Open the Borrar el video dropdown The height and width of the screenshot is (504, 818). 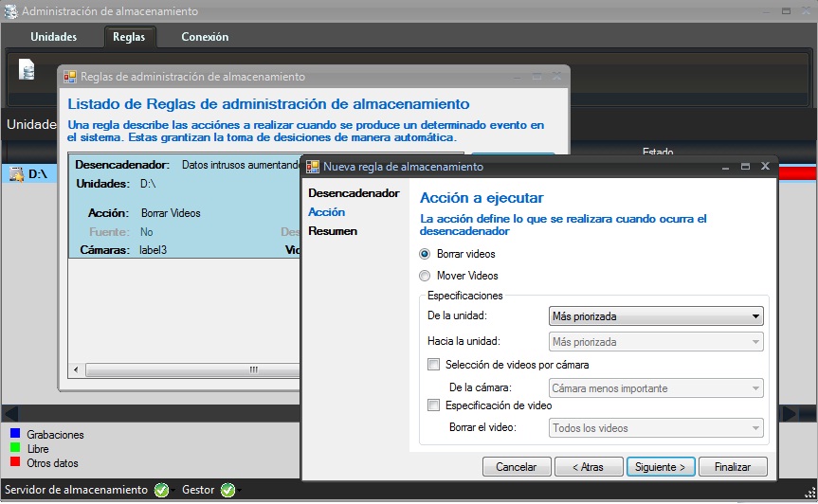656,428
